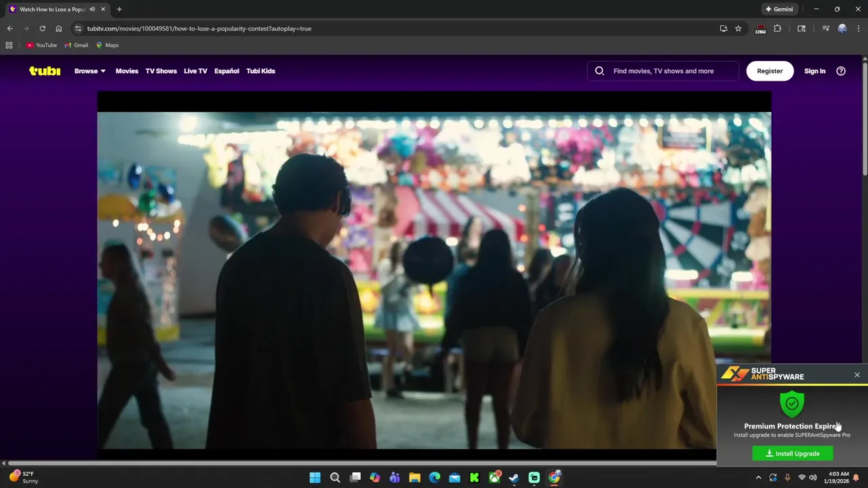The image size is (868, 488).
Task: Open a new browser tab
Action: tap(119, 9)
